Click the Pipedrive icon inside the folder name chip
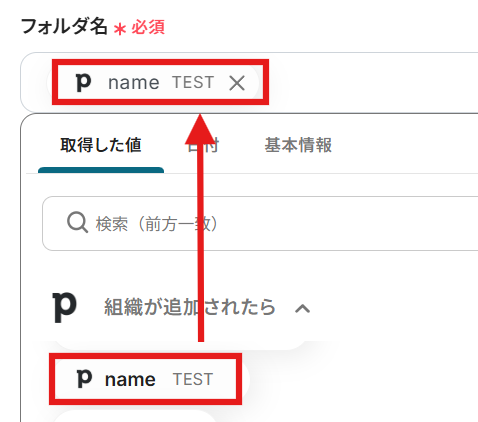This screenshot has height=422, width=478. pyautogui.click(x=83, y=82)
